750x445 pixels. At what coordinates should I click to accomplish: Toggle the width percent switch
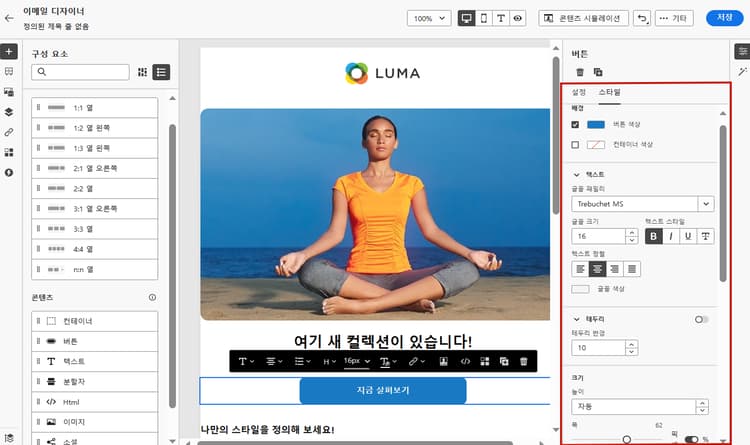click(691, 439)
